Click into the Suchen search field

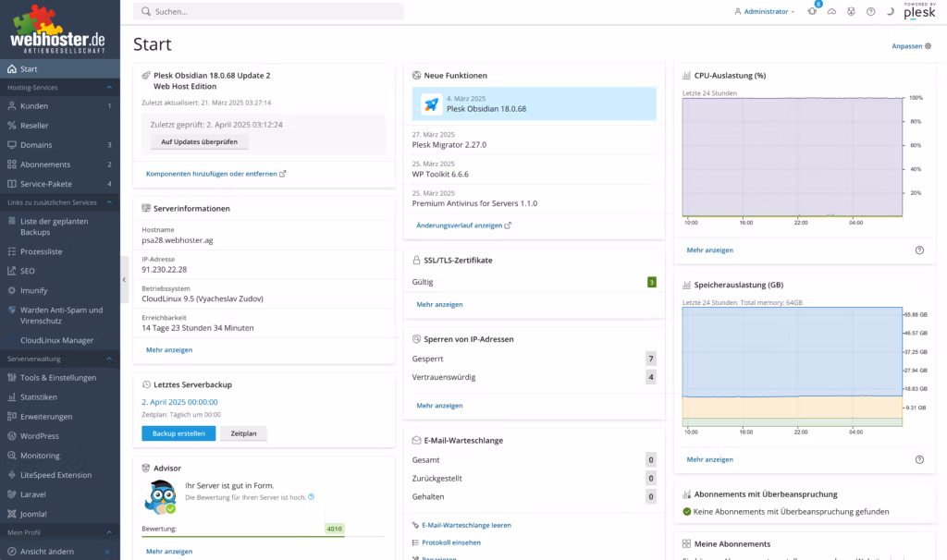click(269, 11)
